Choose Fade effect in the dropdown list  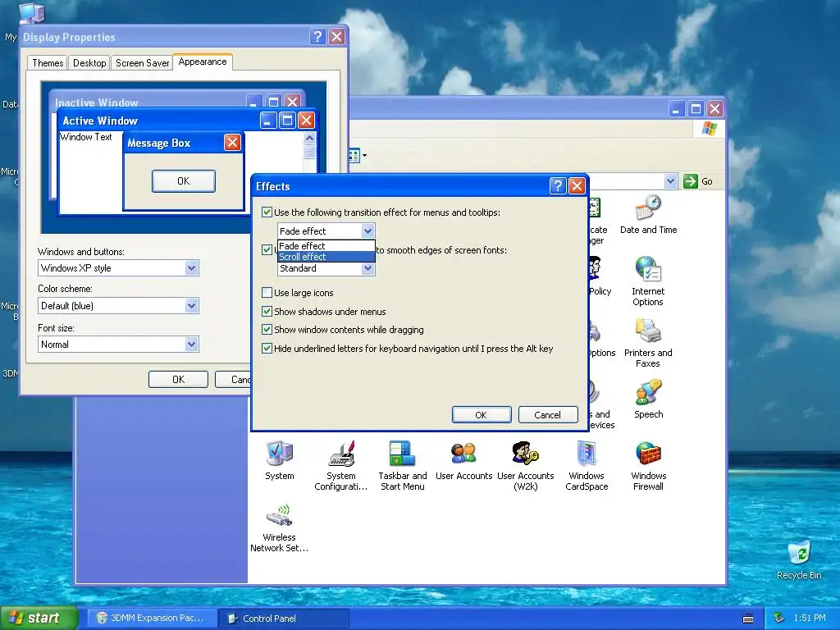point(326,246)
